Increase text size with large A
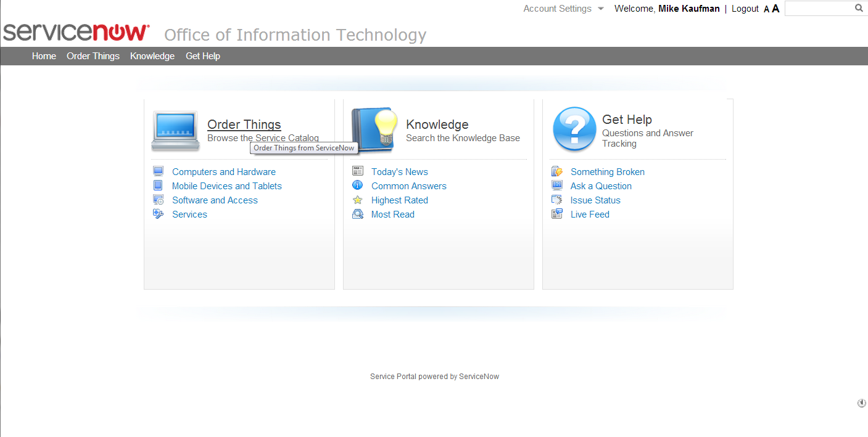The width and height of the screenshot is (868, 437). (x=775, y=9)
